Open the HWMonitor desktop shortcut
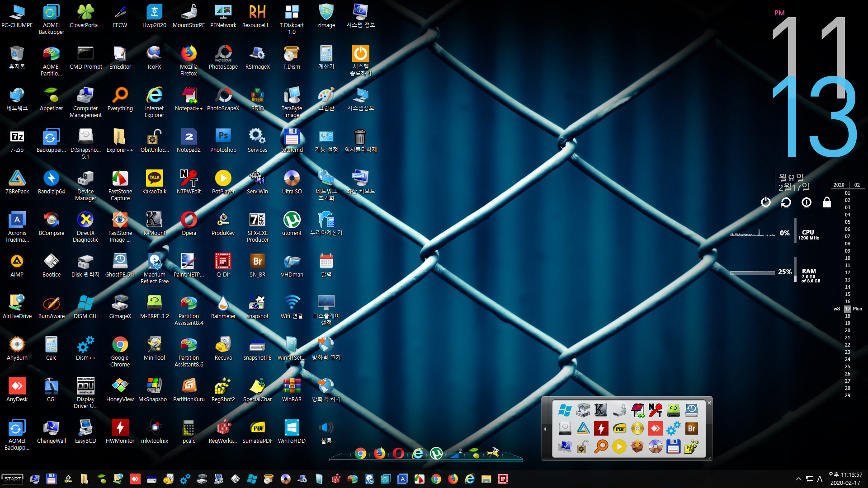Image resolution: width=868 pixels, height=488 pixels. click(120, 432)
